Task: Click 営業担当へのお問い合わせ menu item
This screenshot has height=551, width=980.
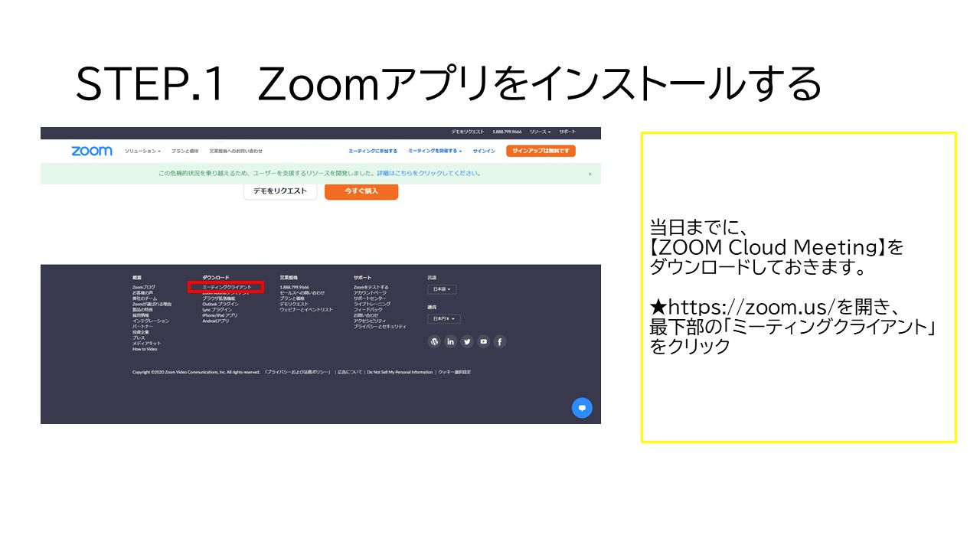Action: [234, 150]
